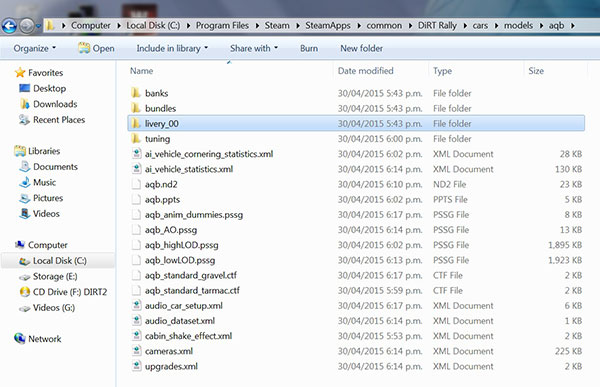Open Documents library

click(48, 167)
